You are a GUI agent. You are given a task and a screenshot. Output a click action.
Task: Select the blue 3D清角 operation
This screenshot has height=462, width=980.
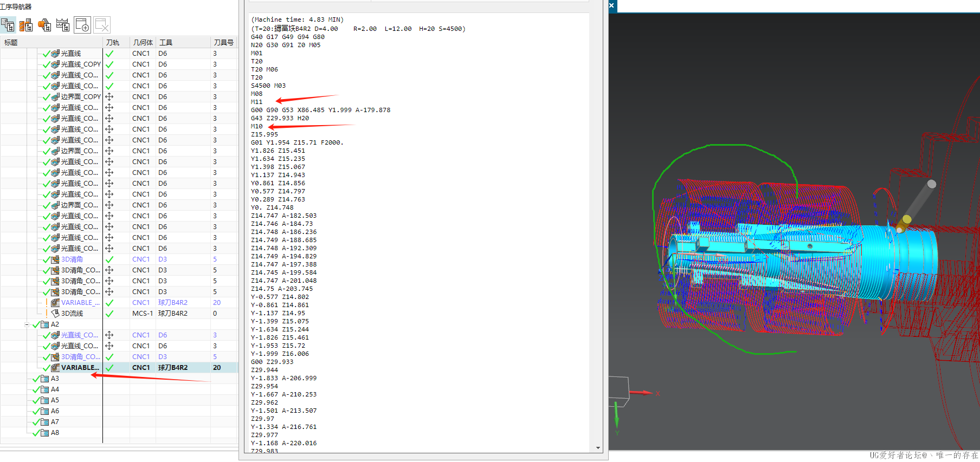coord(72,259)
